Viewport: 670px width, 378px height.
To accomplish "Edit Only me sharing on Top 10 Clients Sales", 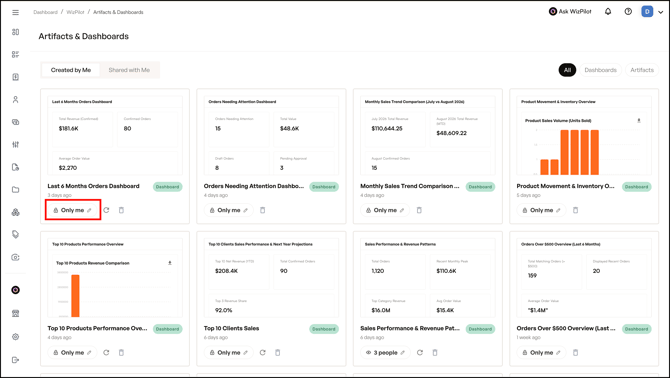I will point(229,352).
